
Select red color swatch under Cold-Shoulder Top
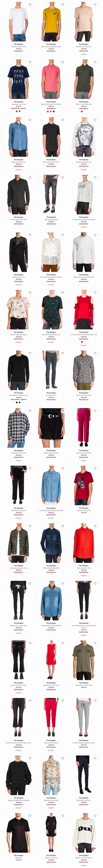point(82,342)
